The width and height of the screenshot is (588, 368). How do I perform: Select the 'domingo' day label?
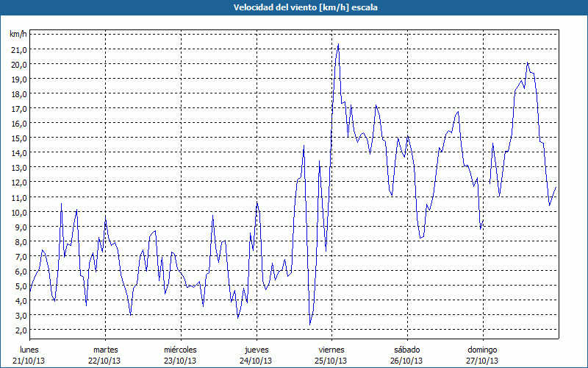point(482,350)
